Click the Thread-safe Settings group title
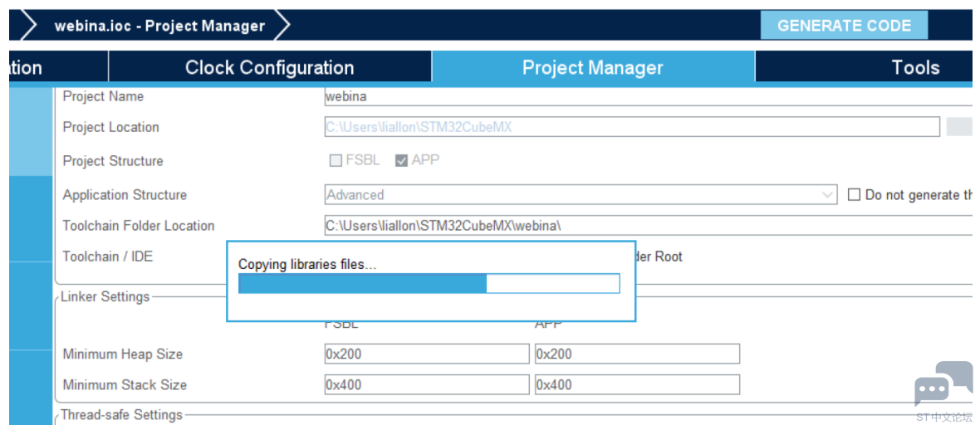 pos(121,414)
